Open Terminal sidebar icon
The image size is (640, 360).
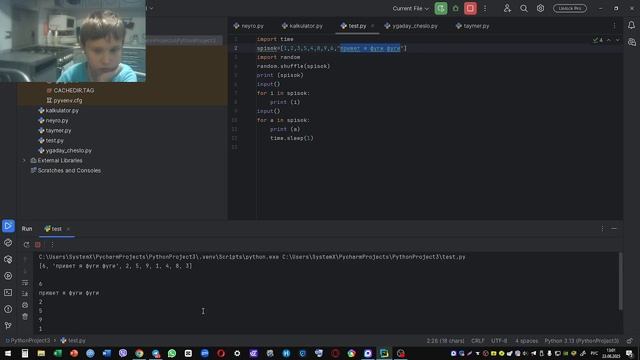(8, 293)
